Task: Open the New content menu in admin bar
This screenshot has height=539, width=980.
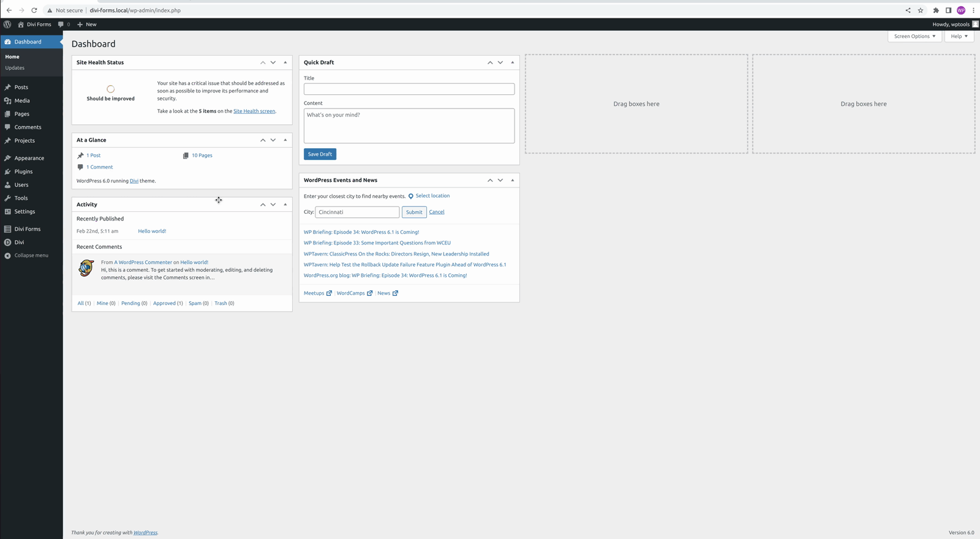Action: (87, 24)
